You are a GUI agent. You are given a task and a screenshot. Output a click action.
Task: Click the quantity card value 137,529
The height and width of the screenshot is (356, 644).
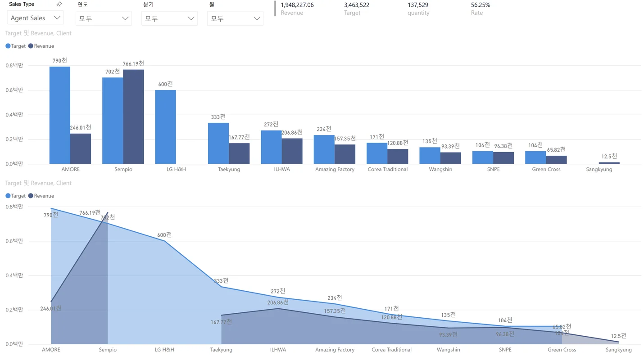click(x=418, y=5)
